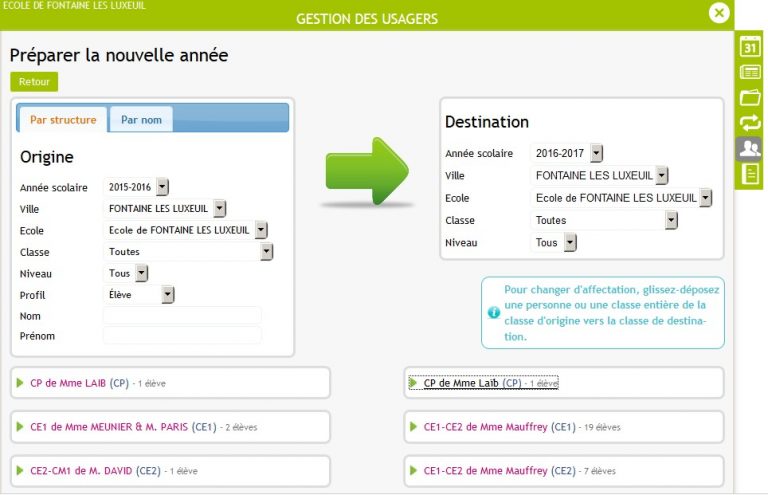
Task: Click the big green transfer arrow
Action: coord(367,171)
